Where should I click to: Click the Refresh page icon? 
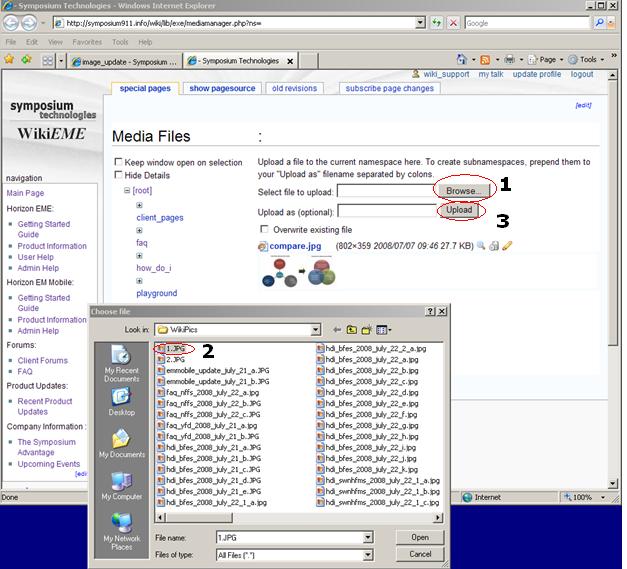pyautogui.click(x=436, y=23)
